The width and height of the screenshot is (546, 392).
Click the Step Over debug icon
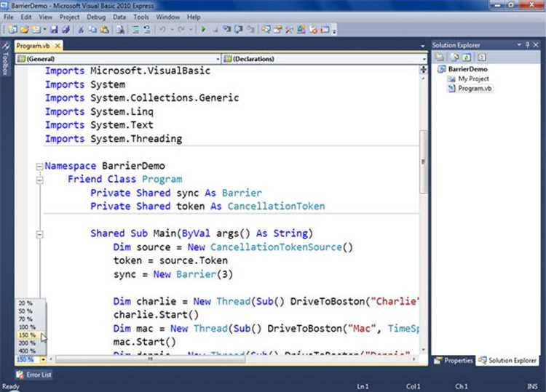pyautogui.click(x=239, y=30)
